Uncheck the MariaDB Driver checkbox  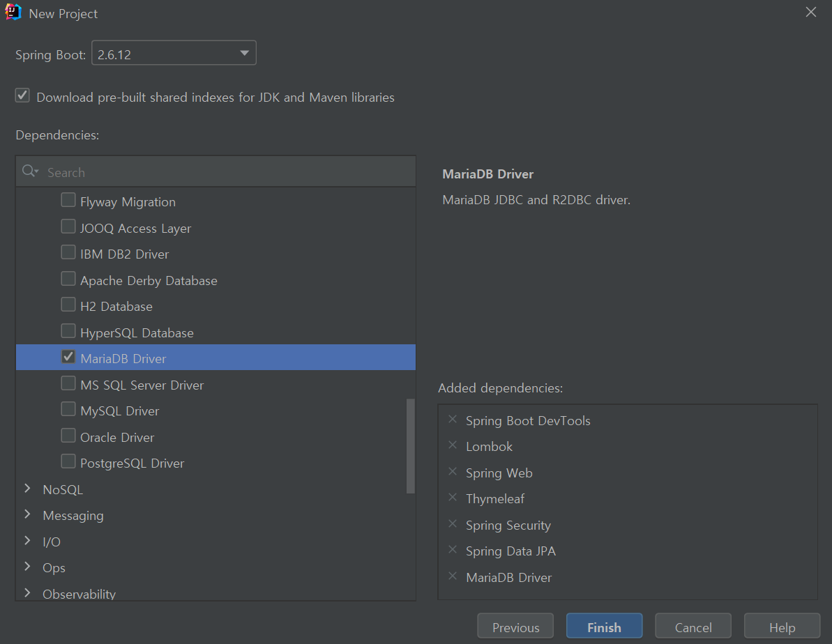pyautogui.click(x=68, y=357)
